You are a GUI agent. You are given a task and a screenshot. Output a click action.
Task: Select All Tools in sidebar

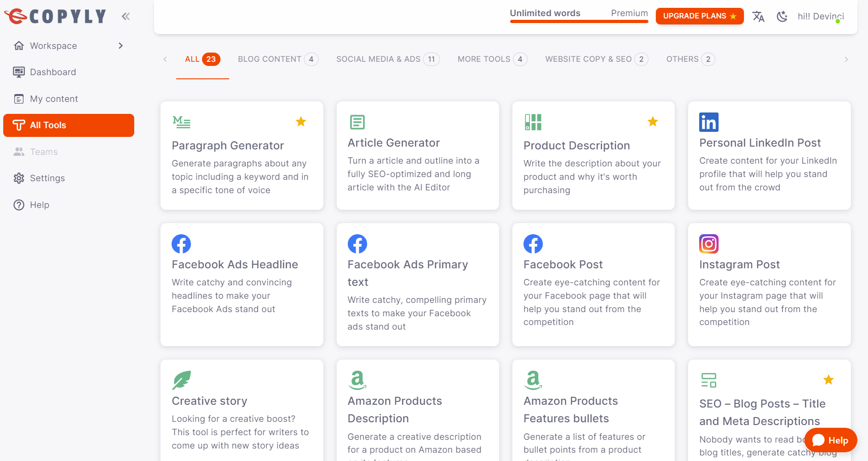[x=69, y=125]
